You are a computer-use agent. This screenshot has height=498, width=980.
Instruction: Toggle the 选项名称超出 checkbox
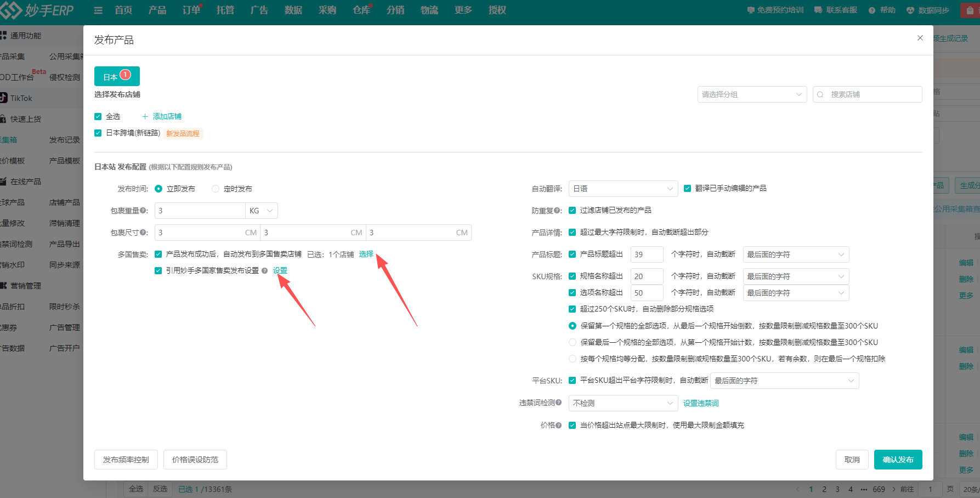(x=573, y=293)
